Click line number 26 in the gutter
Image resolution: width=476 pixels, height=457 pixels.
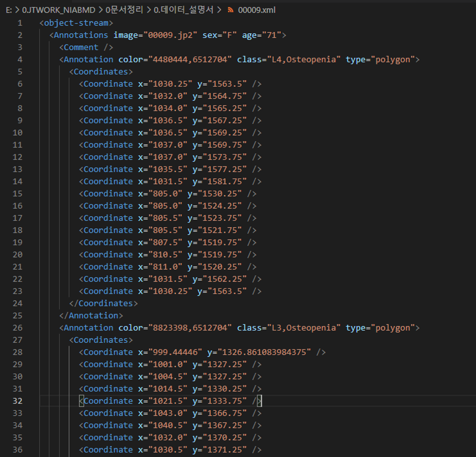(18, 328)
